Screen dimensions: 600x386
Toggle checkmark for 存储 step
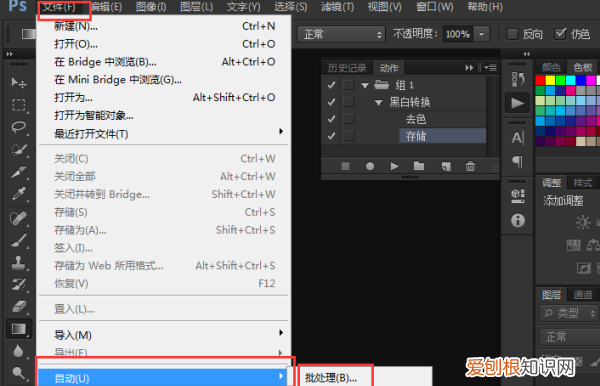(x=331, y=136)
